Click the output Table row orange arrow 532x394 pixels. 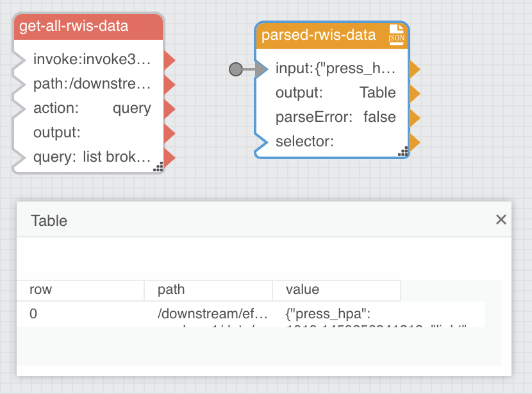(x=415, y=94)
